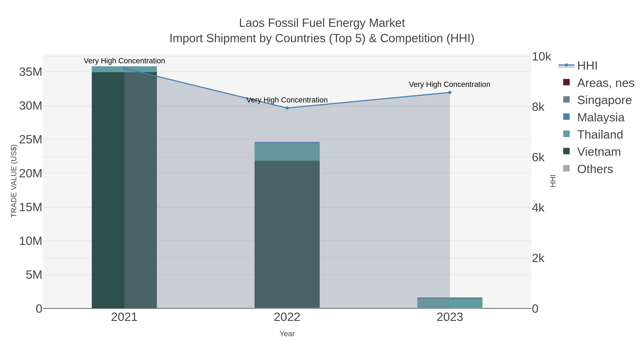Click the 15M y-axis tick label
The image size is (644, 362).
[30, 207]
